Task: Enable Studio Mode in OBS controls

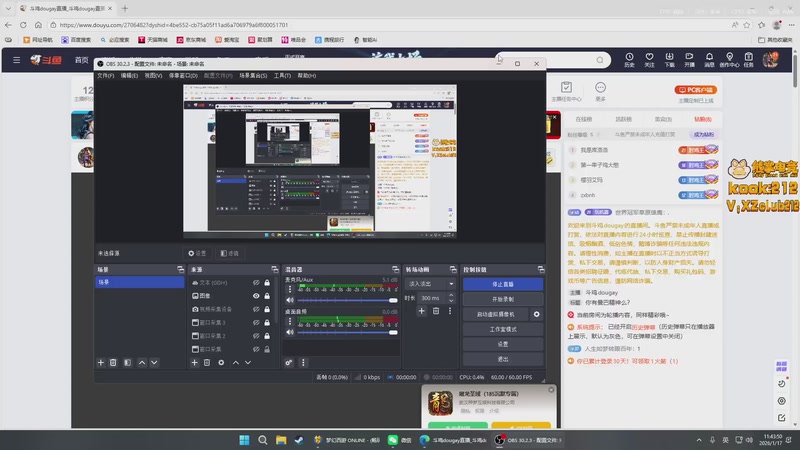Action: click(x=503, y=329)
